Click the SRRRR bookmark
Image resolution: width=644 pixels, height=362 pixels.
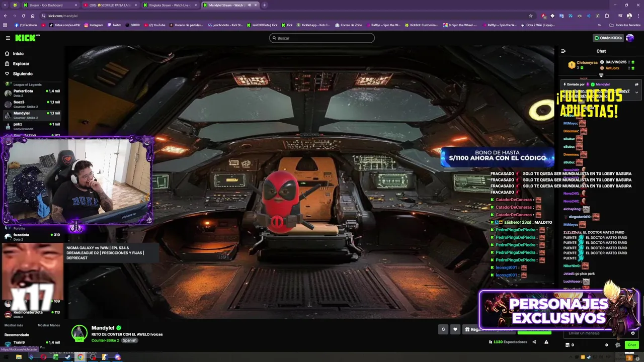pos(133,25)
